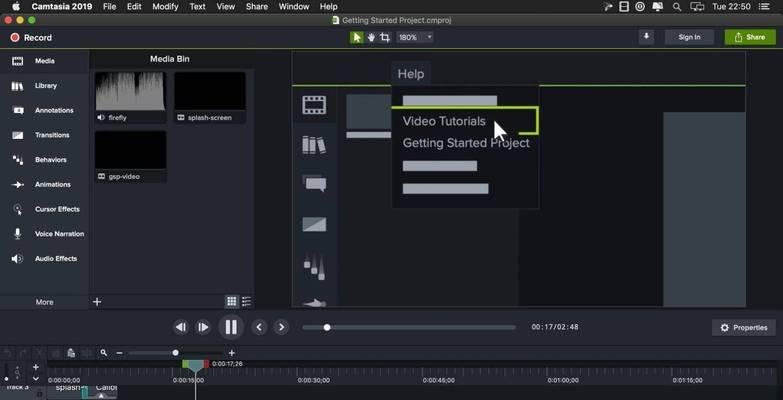Screen dimensions: 783x400
Task: Open the Properties panel
Action: [x=744, y=328]
